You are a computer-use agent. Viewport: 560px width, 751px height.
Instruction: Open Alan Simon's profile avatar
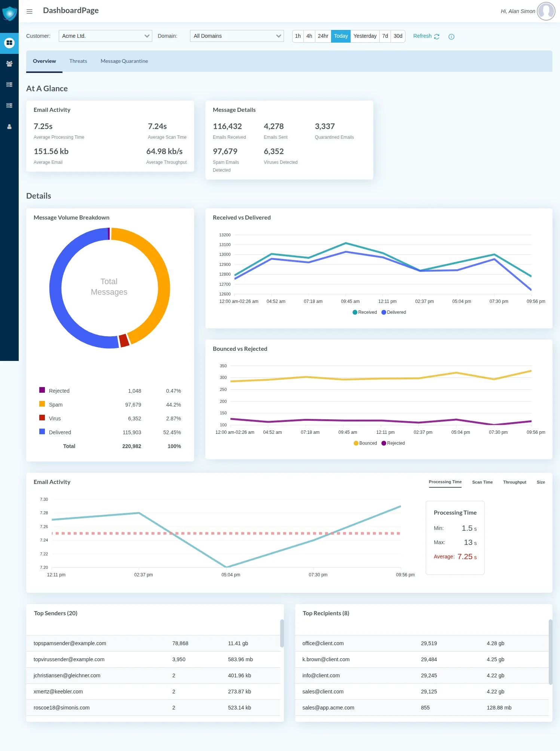coord(546,11)
